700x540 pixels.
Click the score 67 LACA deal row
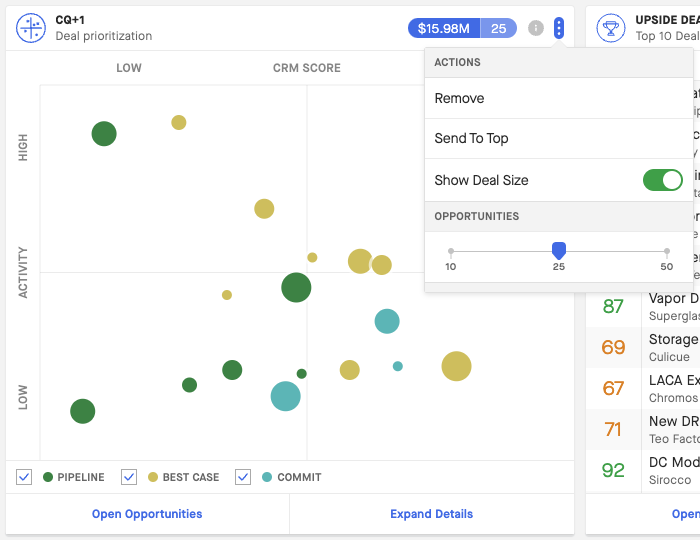pyautogui.click(x=643, y=388)
